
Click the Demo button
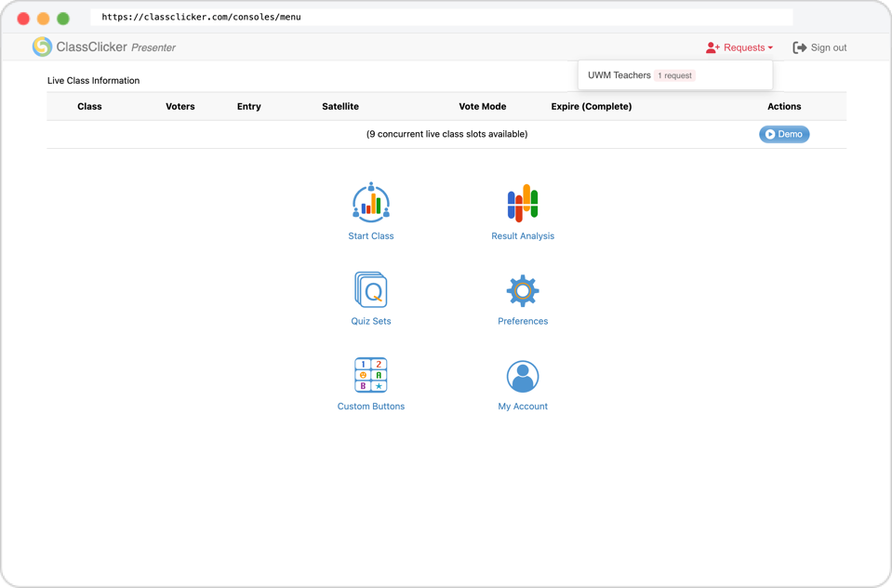[784, 134]
